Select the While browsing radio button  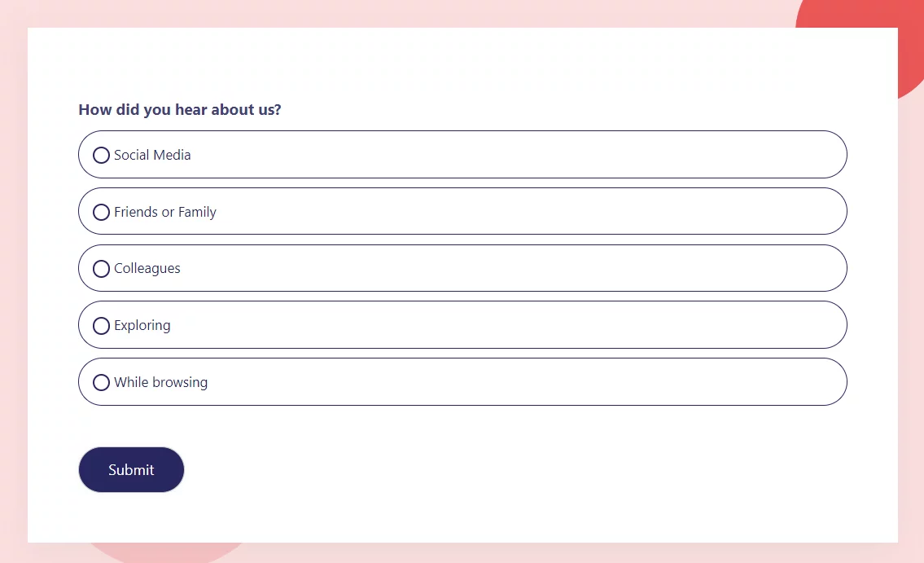[x=101, y=382]
